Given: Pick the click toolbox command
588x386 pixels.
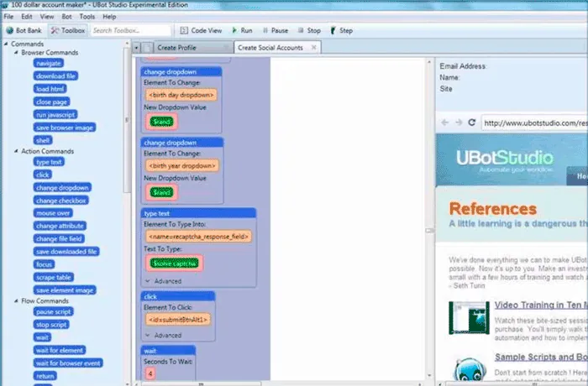Looking at the screenshot, I should click(43, 175).
